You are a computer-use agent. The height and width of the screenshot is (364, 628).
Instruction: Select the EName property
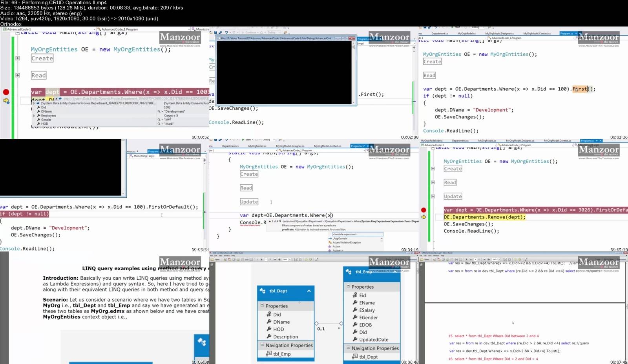[x=367, y=303]
